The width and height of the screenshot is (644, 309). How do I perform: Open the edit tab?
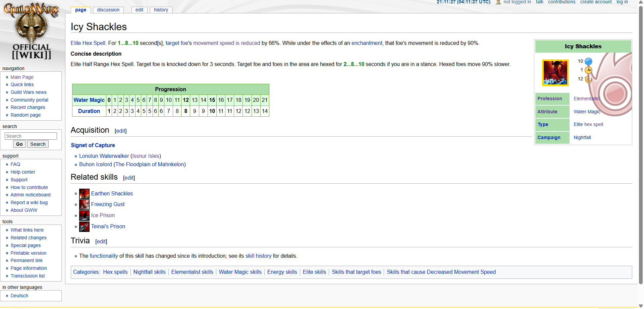[139, 10]
